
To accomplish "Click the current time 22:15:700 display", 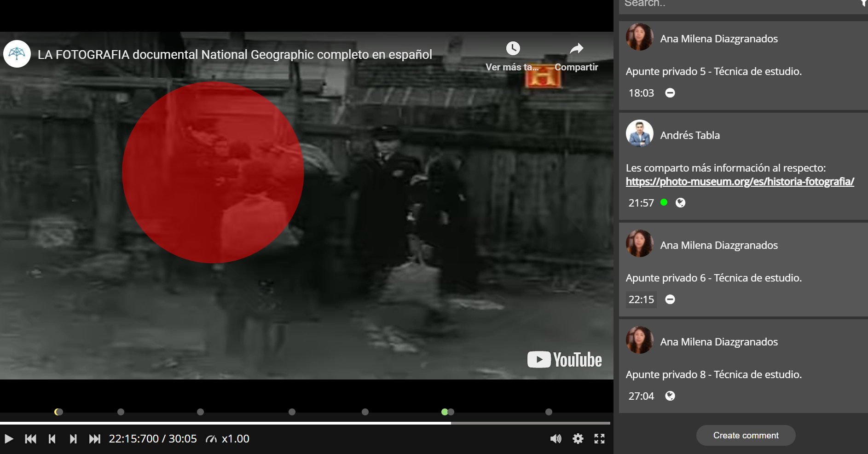I will tap(133, 439).
